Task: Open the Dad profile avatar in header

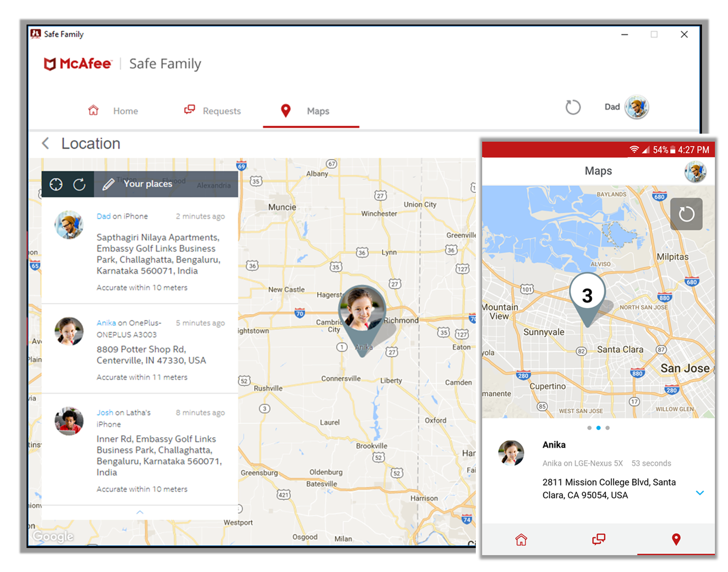Action: [x=636, y=107]
